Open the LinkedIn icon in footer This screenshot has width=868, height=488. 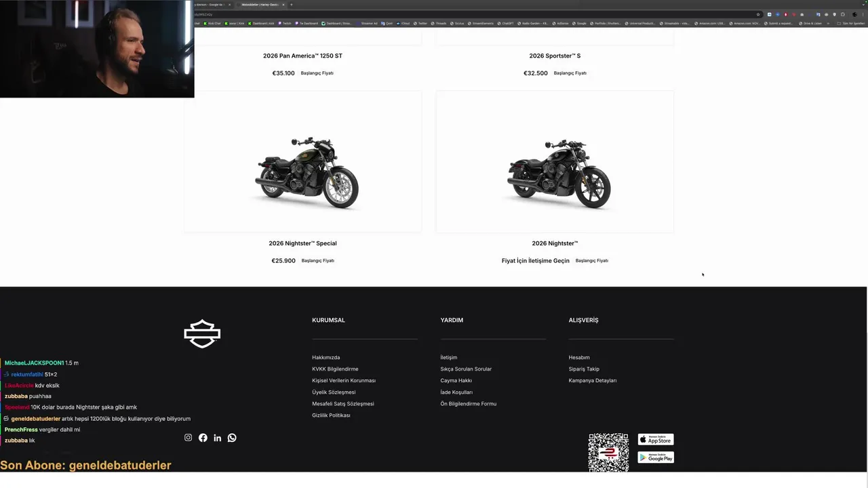[217, 438]
